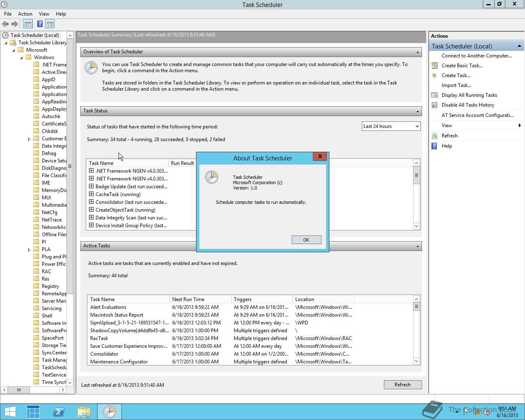This screenshot has width=525, height=420.
Task: Click the Create Basic Task icon
Action: (434, 66)
